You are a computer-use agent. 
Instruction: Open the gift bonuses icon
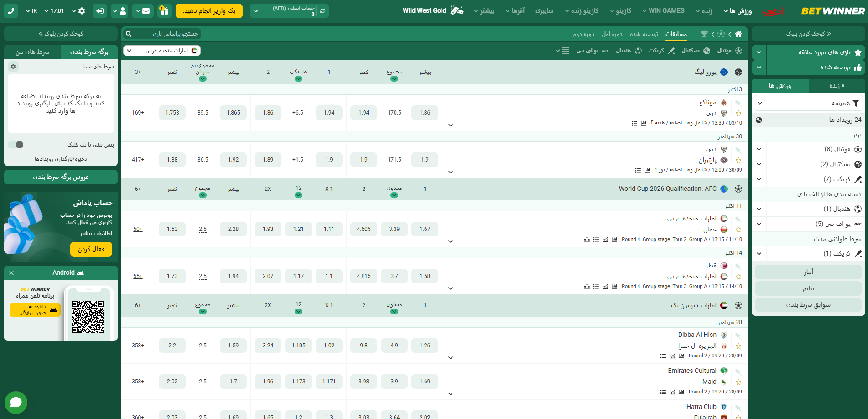coord(164,11)
